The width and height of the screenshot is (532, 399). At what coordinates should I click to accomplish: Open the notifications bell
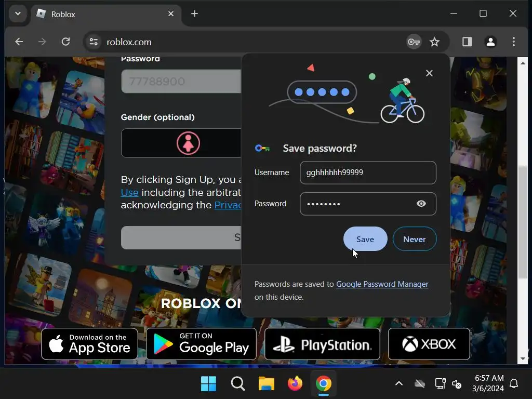pos(514,383)
